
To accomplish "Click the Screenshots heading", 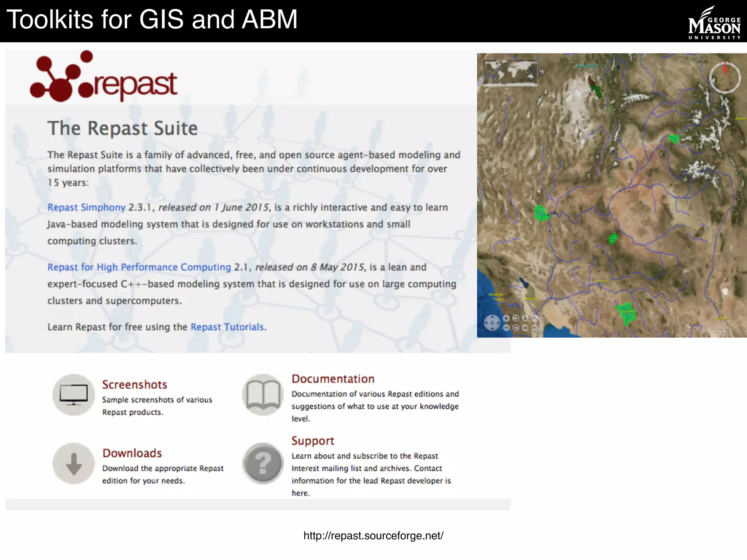I will (x=135, y=385).
